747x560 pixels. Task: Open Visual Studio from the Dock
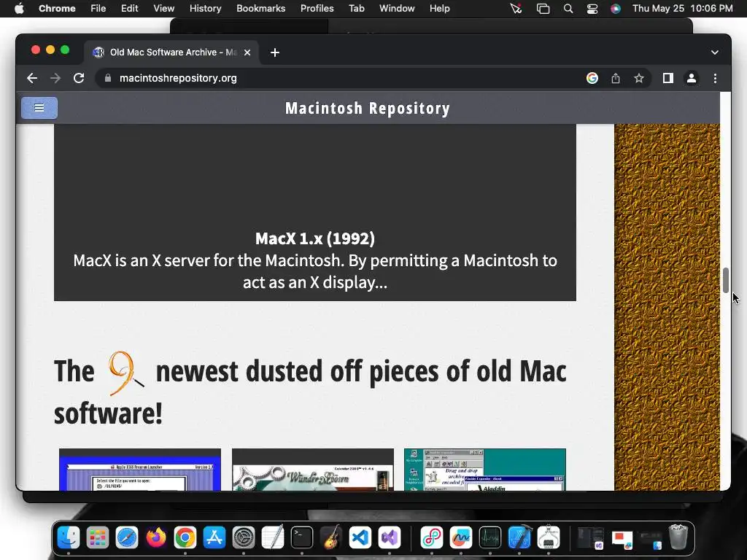coord(390,537)
